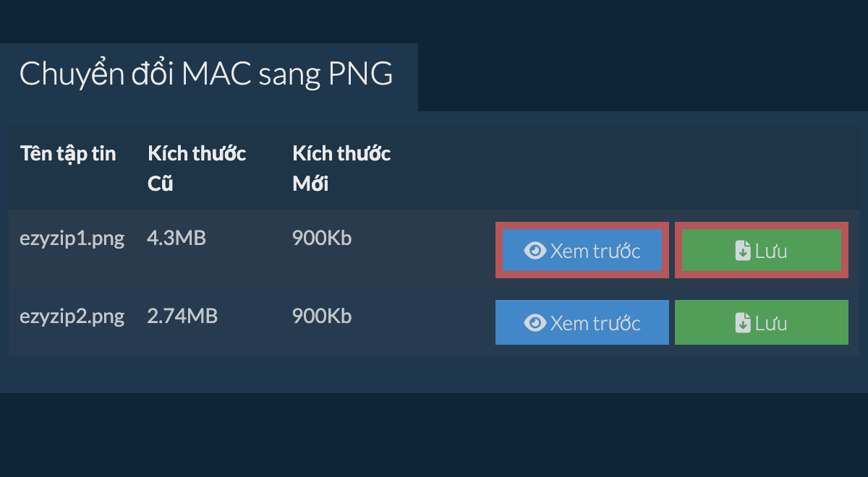Click eye icon in ezyzip1.png preview button
Viewport: 868px width, 477px height.
535,251
